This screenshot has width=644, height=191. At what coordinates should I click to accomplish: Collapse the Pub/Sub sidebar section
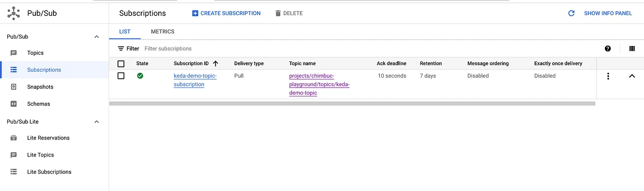[97, 37]
